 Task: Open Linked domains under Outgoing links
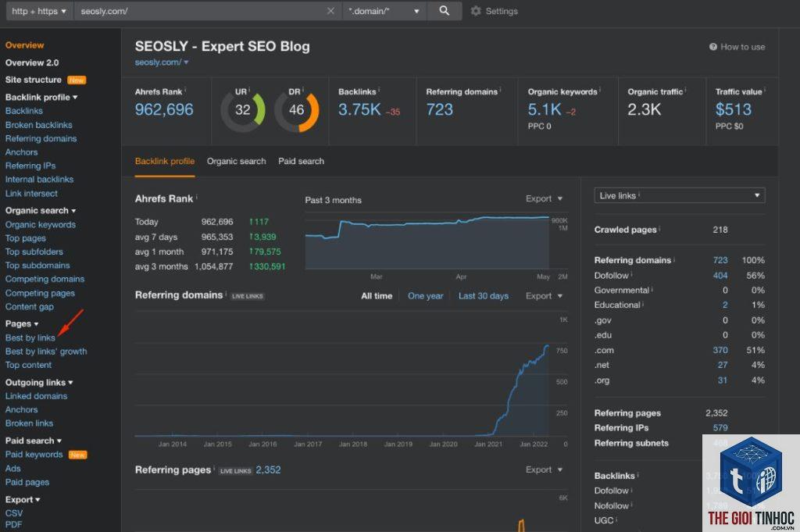(36, 396)
